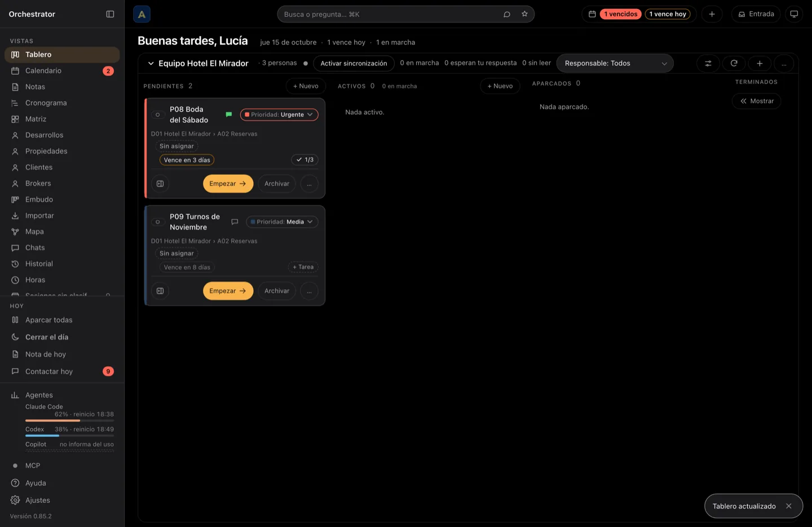This screenshot has width=812, height=527.
Task: Open Prioridad: Media dropdown
Action: tap(282, 222)
